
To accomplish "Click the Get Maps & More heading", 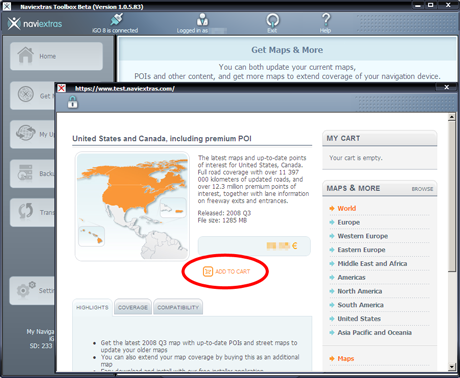I will (x=287, y=50).
